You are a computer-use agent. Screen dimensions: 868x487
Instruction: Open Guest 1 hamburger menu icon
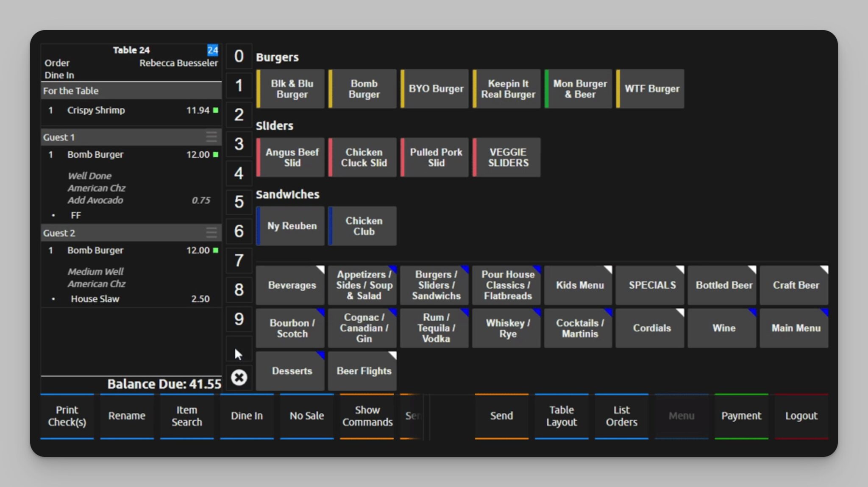211,136
